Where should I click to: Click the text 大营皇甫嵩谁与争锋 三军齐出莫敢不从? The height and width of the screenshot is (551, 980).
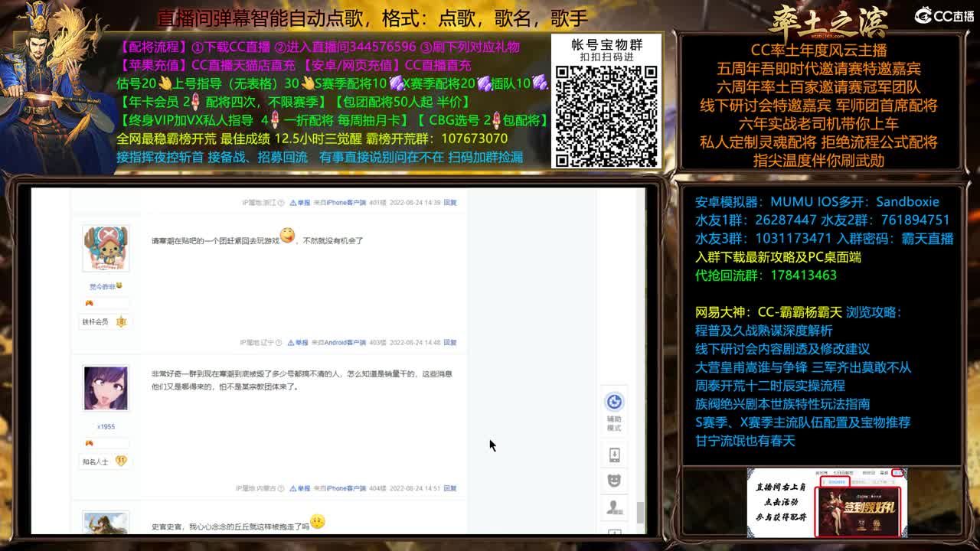point(803,367)
